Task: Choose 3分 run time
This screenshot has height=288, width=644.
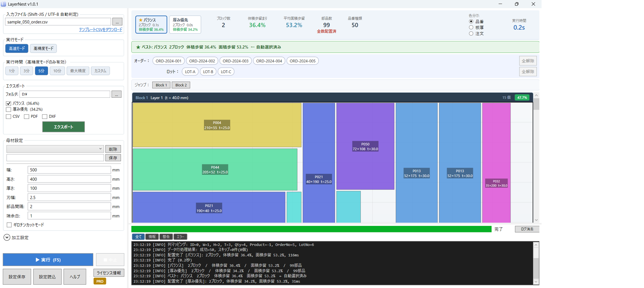Action: point(26,71)
